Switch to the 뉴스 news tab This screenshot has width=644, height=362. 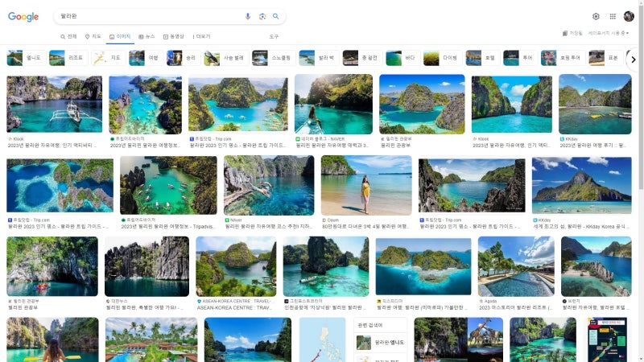coord(147,36)
